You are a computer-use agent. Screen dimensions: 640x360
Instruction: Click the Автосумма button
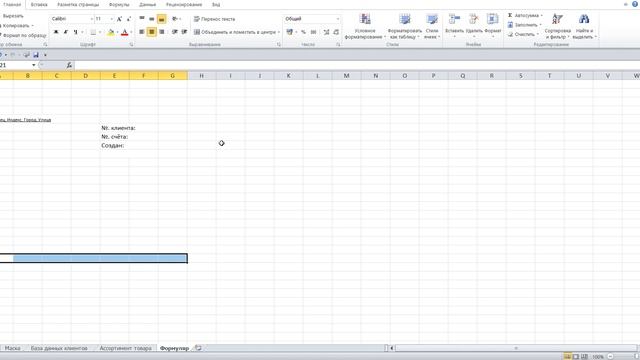pos(523,15)
